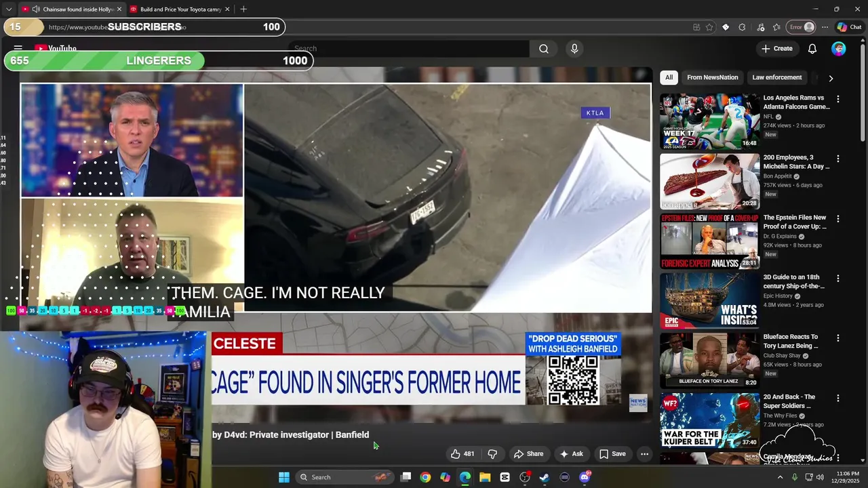This screenshot has width=868, height=488.
Task: Open YouTube notifications bell
Action: coord(812,49)
